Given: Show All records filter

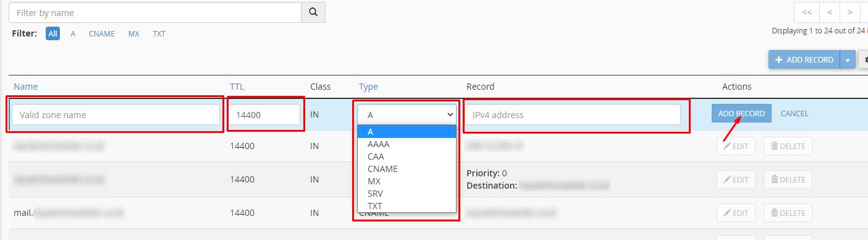Looking at the screenshot, I should point(53,34).
